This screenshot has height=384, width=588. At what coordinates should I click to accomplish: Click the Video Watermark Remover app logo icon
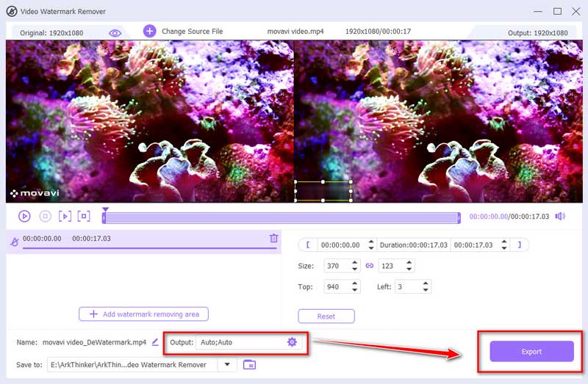pyautogui.click(x=12, y=11)
